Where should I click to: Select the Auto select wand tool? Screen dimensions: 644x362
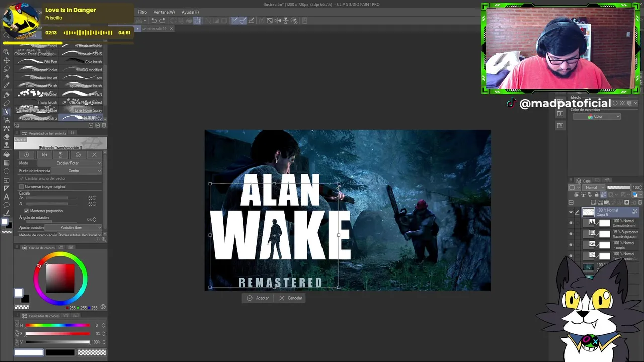tap(6, 77)
